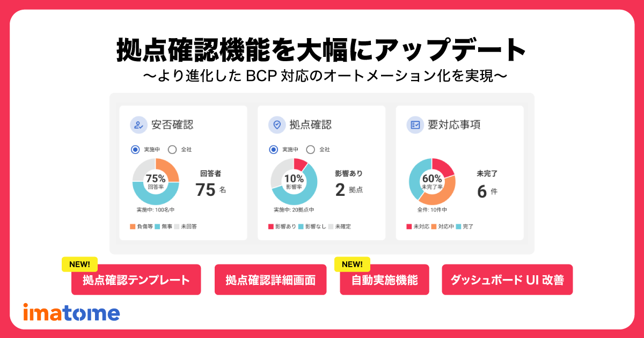Screen dimensions: 644x338
Task: Click the orange 負傷等 legend swatch
Action: [x=133, y=227]
